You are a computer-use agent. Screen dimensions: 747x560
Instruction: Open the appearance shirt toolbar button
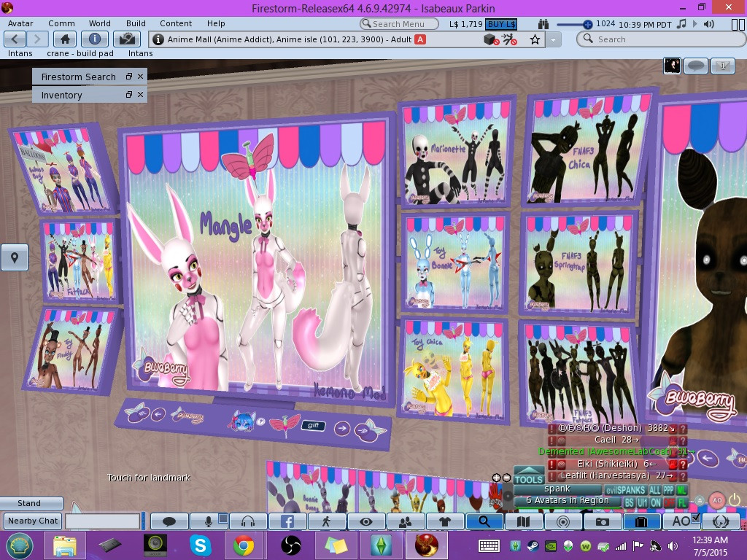(444, 521)
